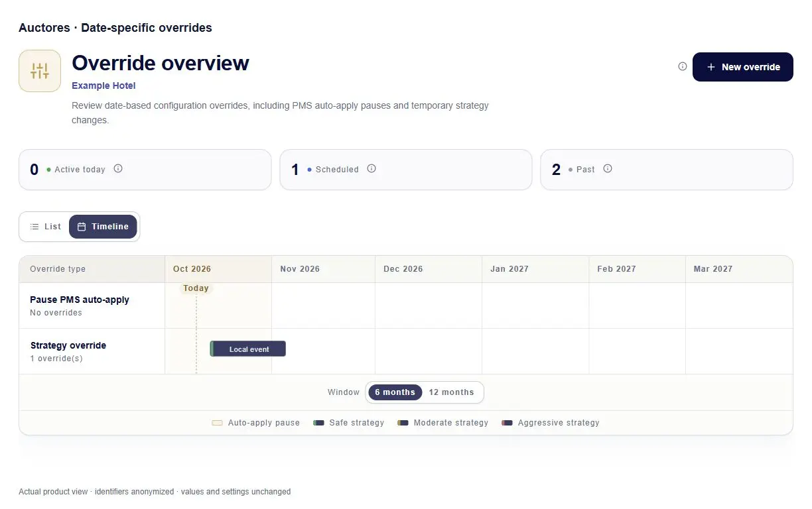Click the Active today count card
This screenshot has width=812, height=509.
pos(145,170)
